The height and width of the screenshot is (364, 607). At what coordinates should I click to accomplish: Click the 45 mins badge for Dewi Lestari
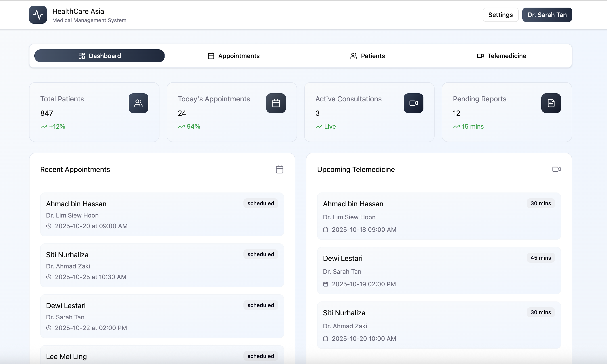tap(540, 258)
